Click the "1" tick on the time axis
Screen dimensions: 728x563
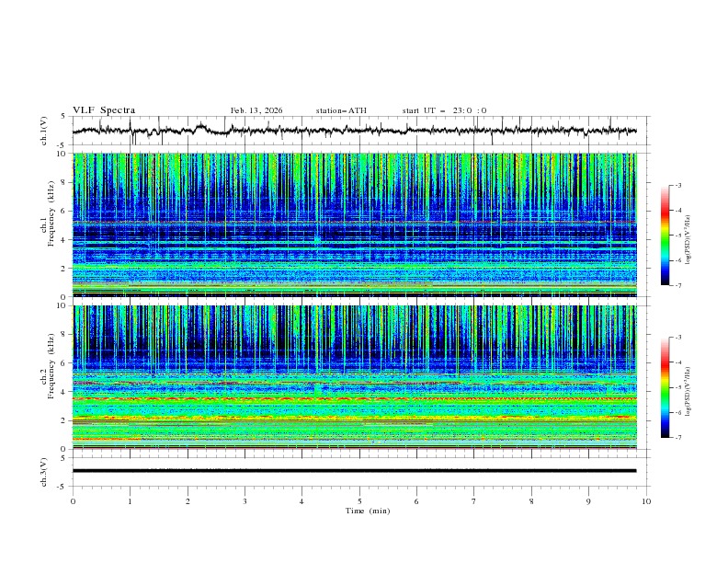[130, 501]
